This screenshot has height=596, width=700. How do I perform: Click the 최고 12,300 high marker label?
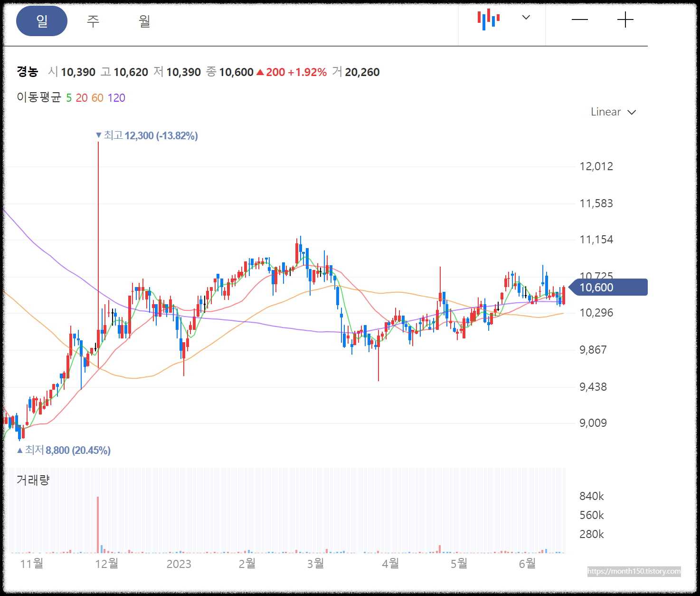(x=147, y=136)
